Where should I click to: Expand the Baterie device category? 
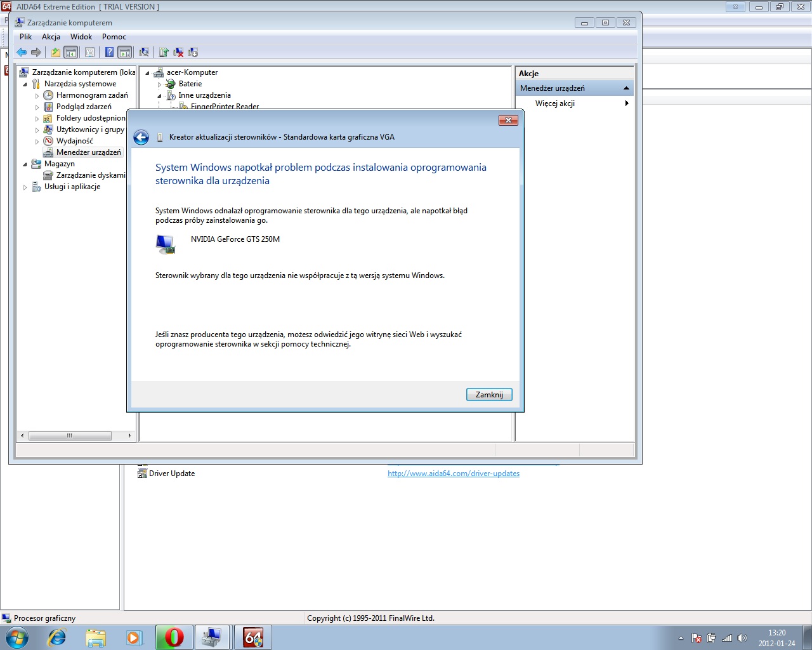159,84
